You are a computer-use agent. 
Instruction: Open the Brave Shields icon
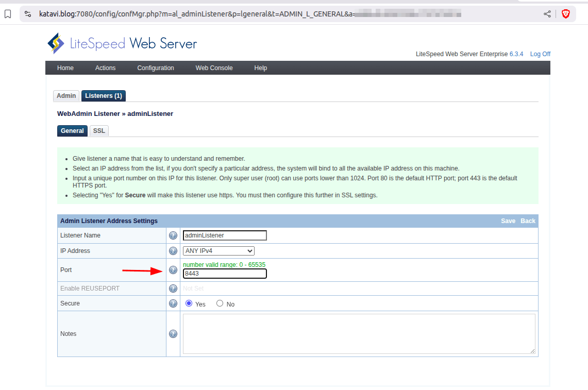[566, 14]
